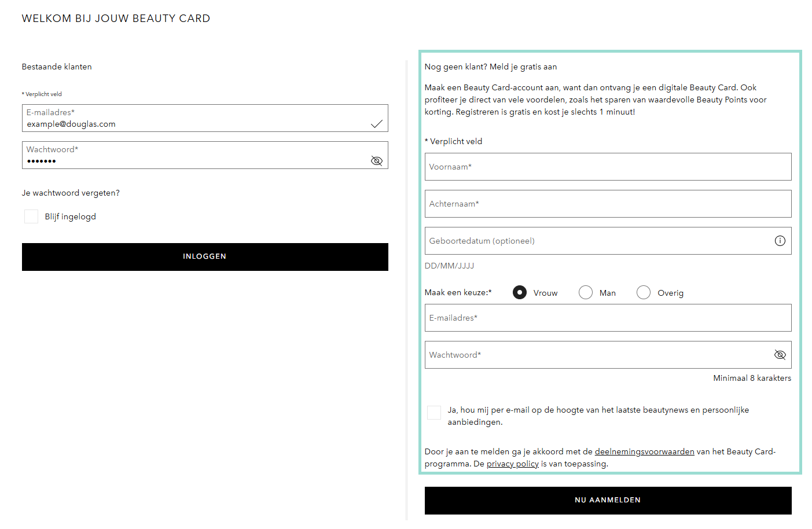812x529 pixels.
Task: Select the Geboortedatum date field
Action: pos(596,241)
